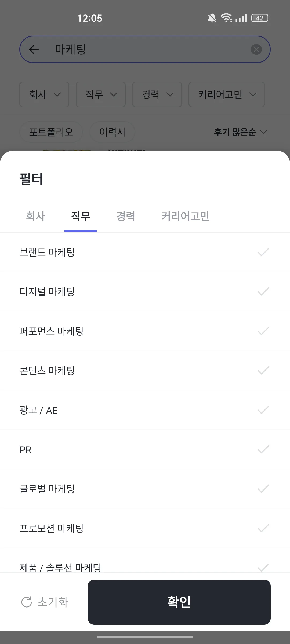The width and height of the screenshot is (290, 644).
Task: Clear the 마케팅 search text
Action: coord(256,49)
